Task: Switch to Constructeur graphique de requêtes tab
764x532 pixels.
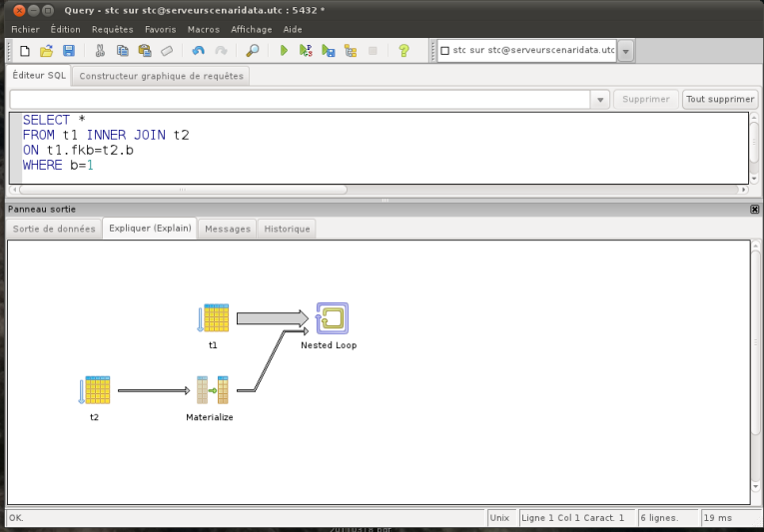Action: click(161, 76)
